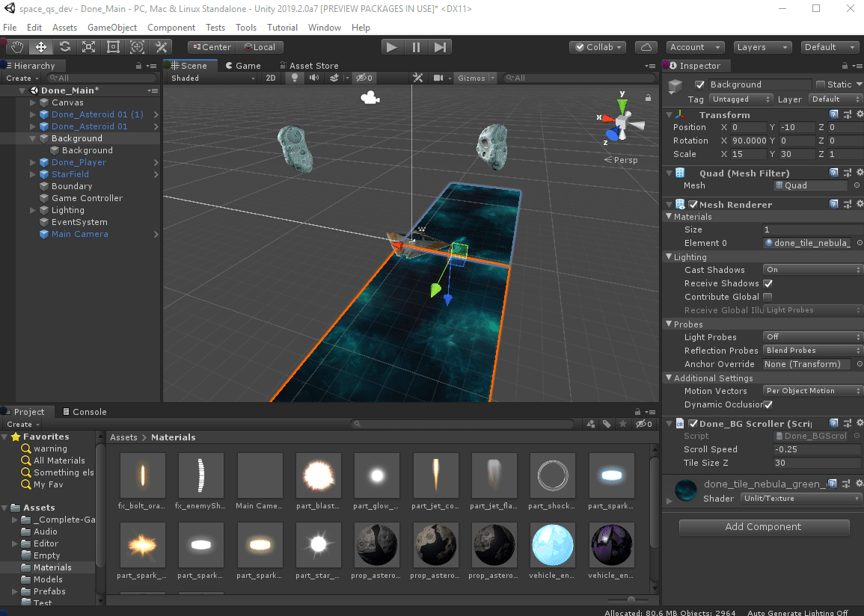Click the Scene view lock icon
This screenshot has width=864, height=616.
coord(648,98)
